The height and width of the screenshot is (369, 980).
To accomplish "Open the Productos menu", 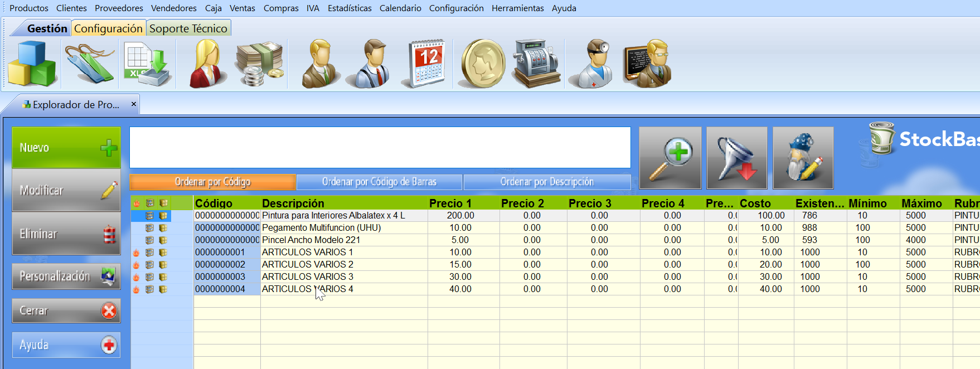I will (29, 8).
